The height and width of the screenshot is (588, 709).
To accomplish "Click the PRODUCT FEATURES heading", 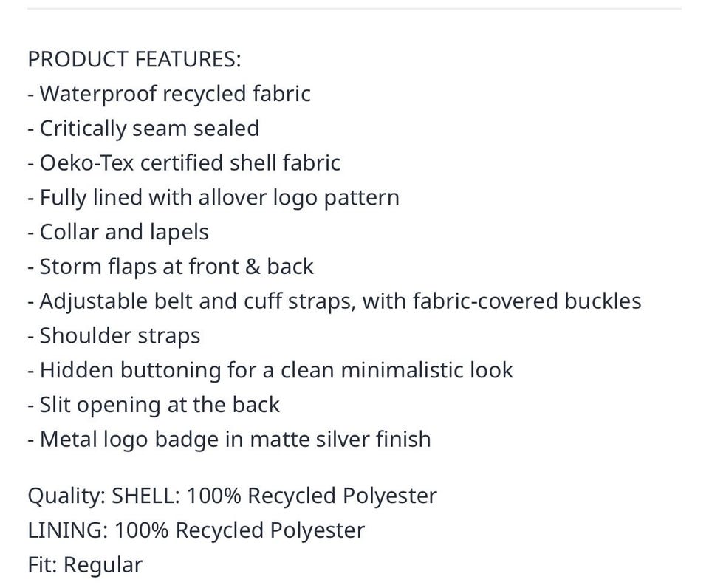I will (x=134, y=59).
